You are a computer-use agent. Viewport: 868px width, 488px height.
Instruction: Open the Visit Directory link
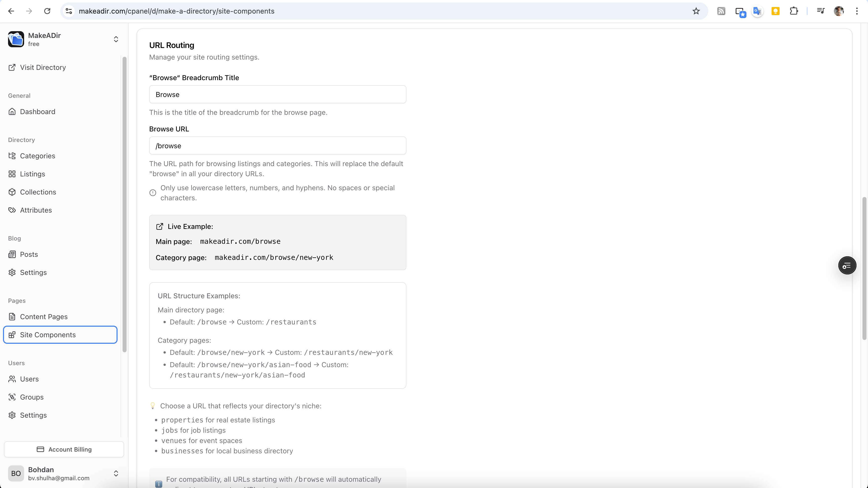pos(43,67)
